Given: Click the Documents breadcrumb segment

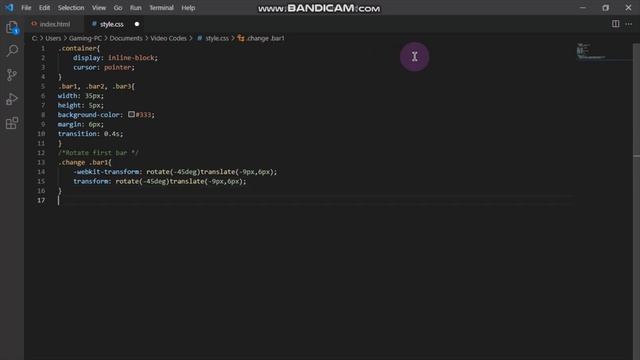Looking at the screenshot, I should pos(126,38).
